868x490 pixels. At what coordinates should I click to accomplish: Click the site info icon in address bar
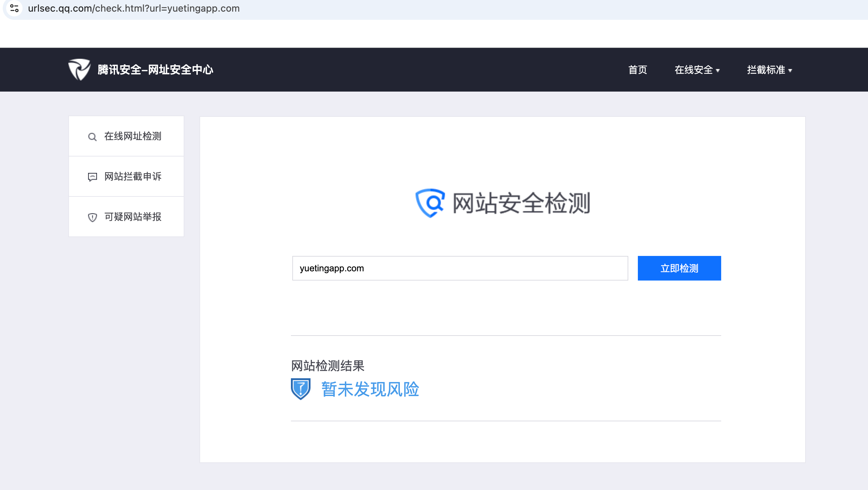click(x=14, y=8)
